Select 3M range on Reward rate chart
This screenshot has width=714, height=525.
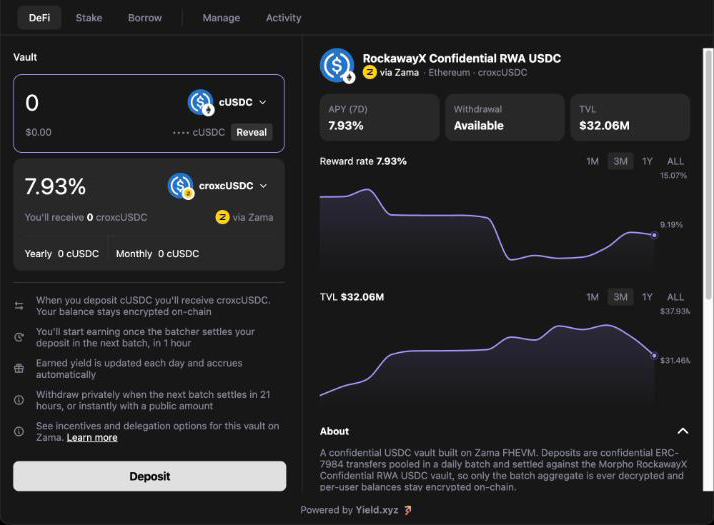tap(620, 161)
